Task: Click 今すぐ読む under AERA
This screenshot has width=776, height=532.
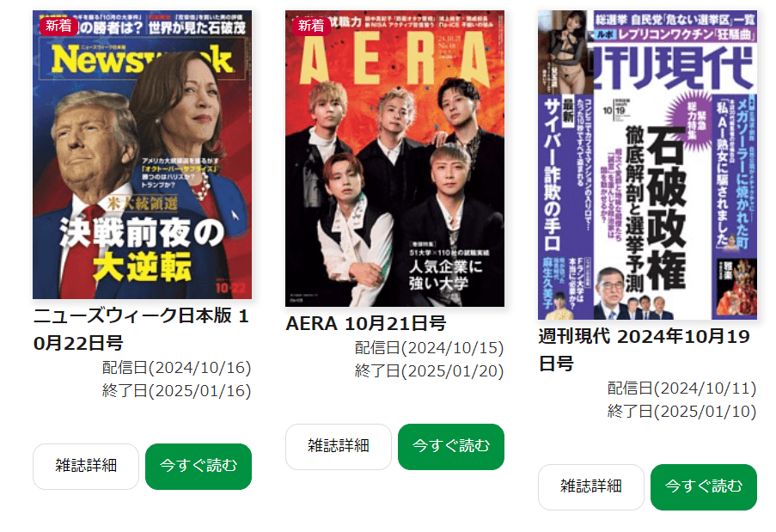Action: [451, 446]
